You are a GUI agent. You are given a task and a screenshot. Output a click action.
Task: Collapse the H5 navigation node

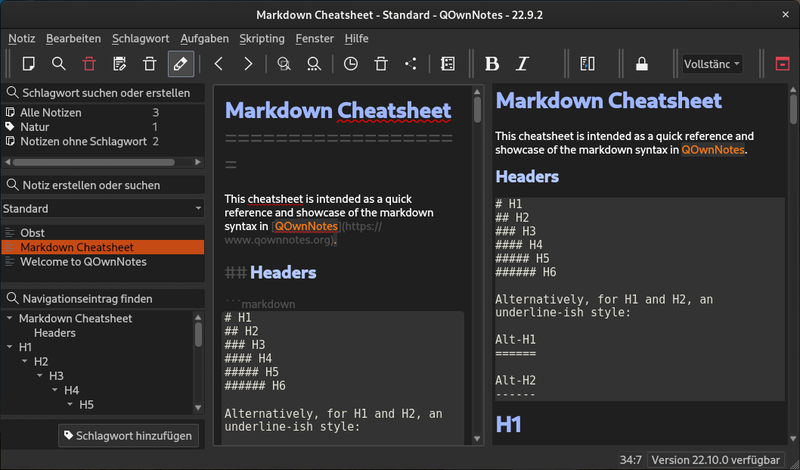point(70,404)
